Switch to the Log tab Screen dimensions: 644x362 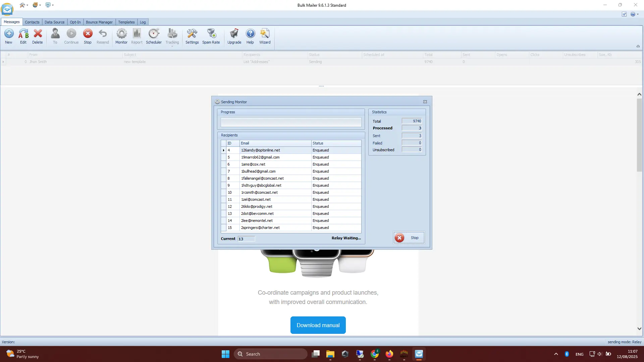tap(143, 22)
